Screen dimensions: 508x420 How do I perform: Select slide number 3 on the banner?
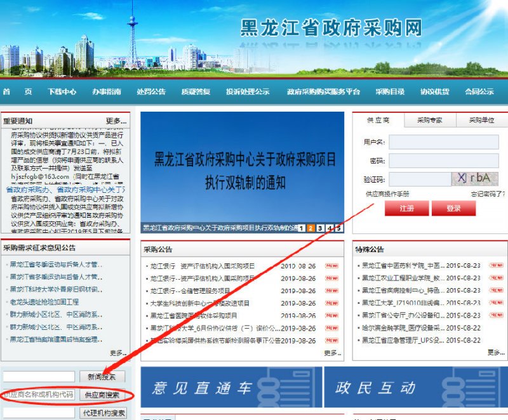321,228
